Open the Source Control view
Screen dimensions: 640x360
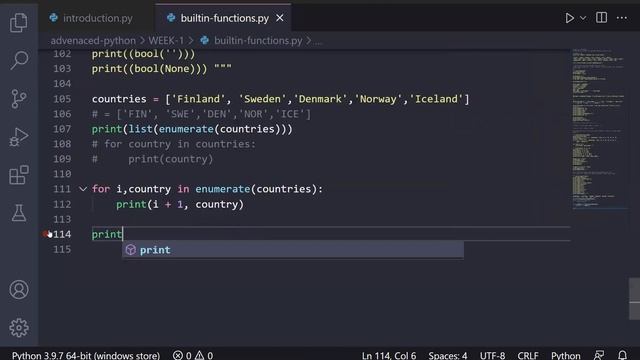[x=19, y=99]
